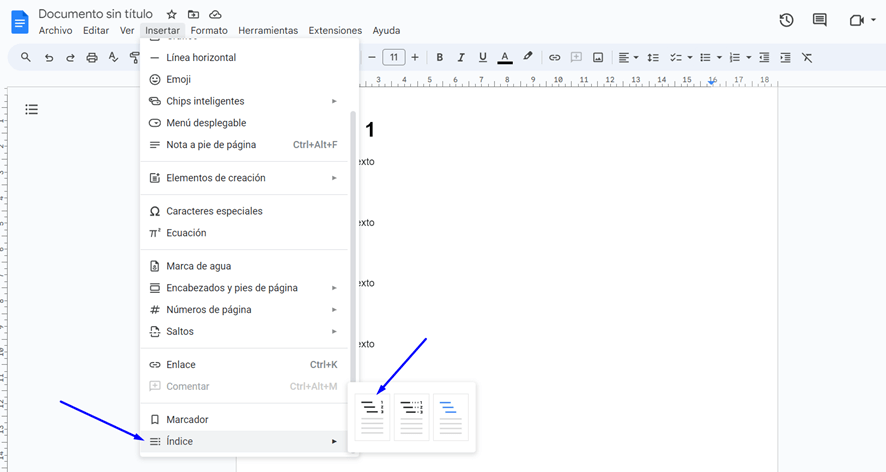Select Marca de agua menu entry

click(198, 266)
